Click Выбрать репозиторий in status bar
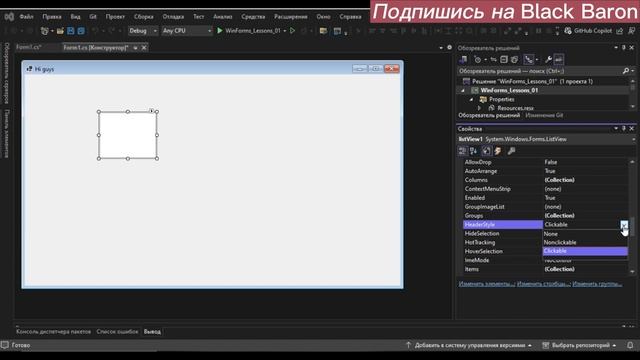The image size is (640, 360). pyautogui.click(x=579, y=345)
